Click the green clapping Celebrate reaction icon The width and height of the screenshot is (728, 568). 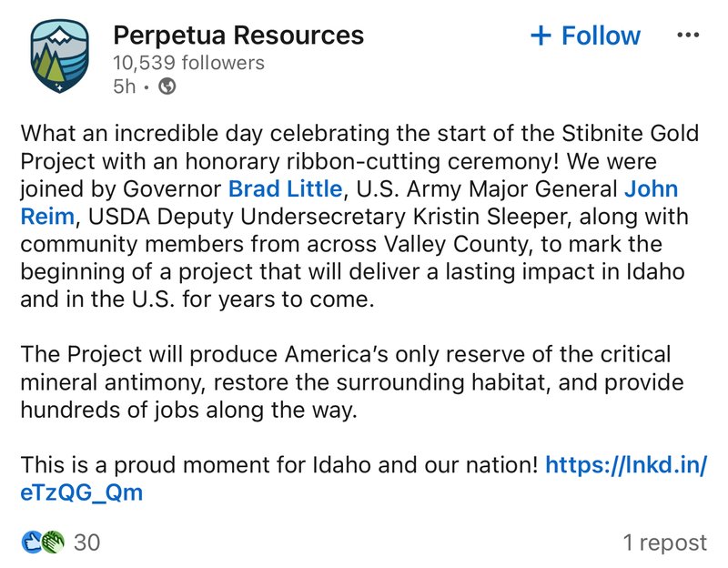53,543
